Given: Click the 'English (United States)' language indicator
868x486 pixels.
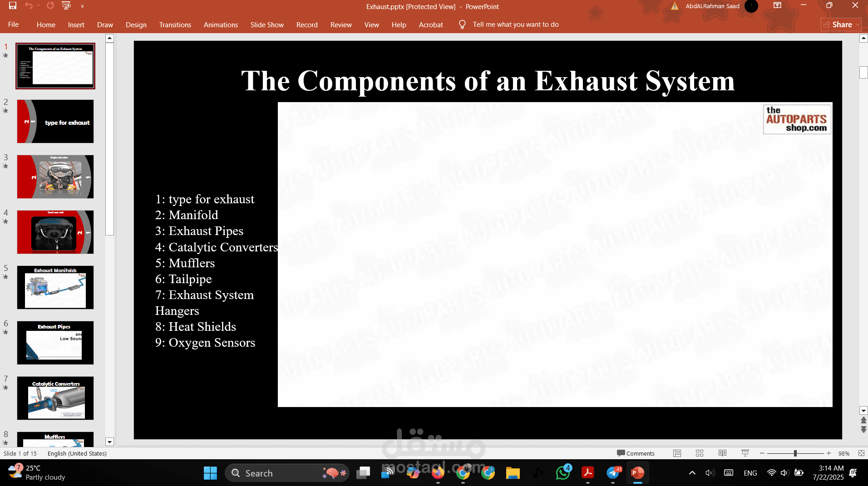Looking at the screenshot, I should (77, 453).
